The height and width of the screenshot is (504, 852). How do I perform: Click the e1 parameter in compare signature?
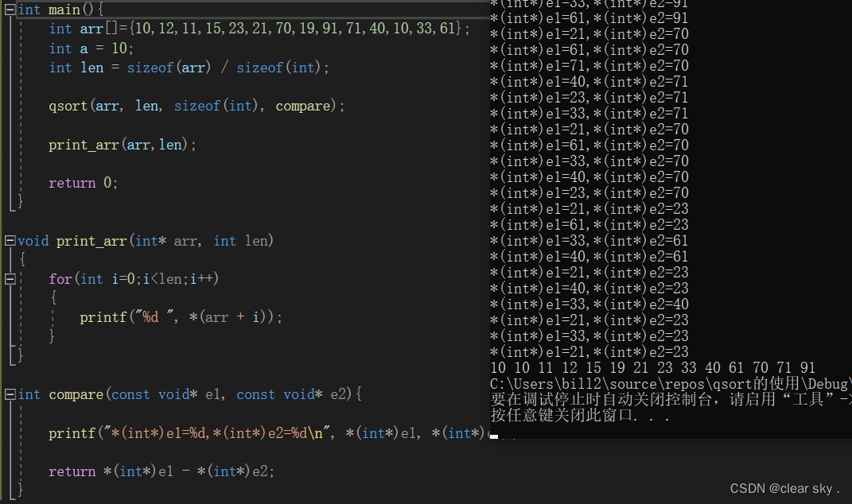click(x=214, y=394)
